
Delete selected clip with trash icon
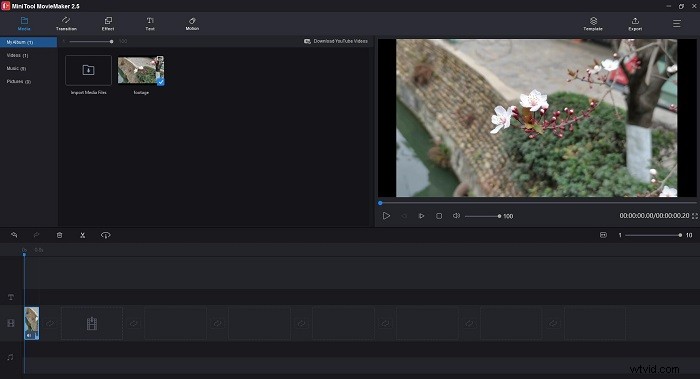click(x=59, y=235)
